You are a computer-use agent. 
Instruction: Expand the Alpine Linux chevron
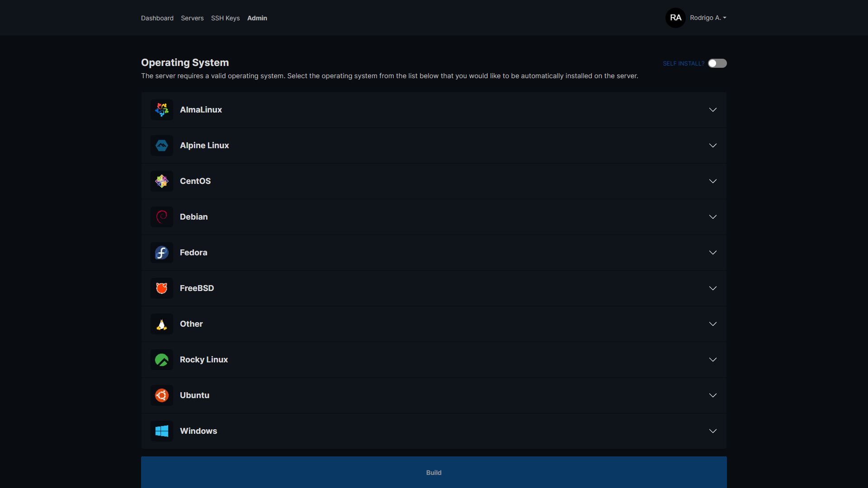pos(713,145)
